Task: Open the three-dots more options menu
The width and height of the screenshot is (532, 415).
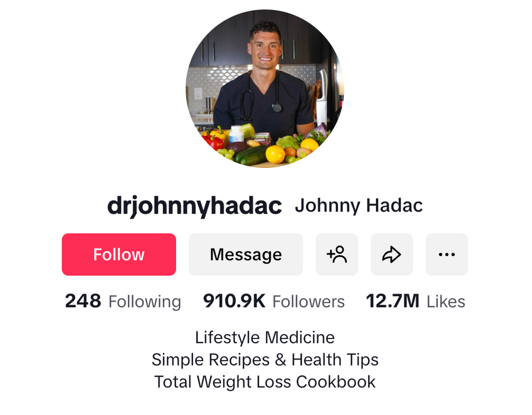Action: point(446,255)
